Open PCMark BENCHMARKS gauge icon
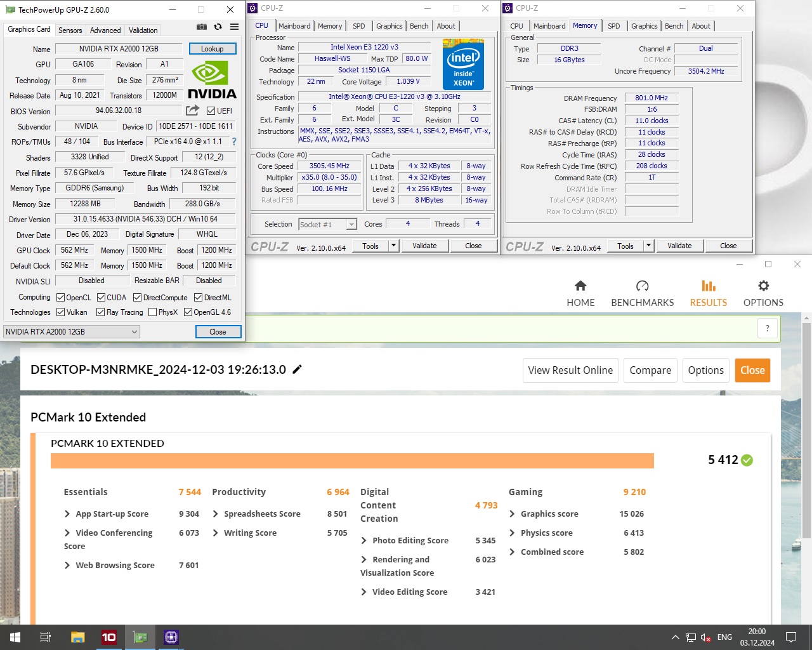Viewport: 812px width, 650px height. pos(642,286)
